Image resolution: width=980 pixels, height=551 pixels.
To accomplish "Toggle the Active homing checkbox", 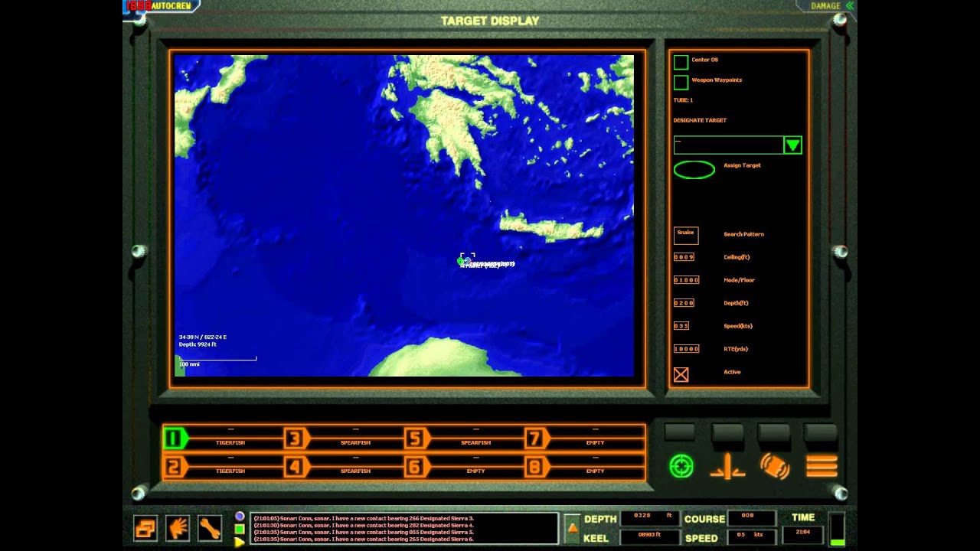I will (681, 374).
